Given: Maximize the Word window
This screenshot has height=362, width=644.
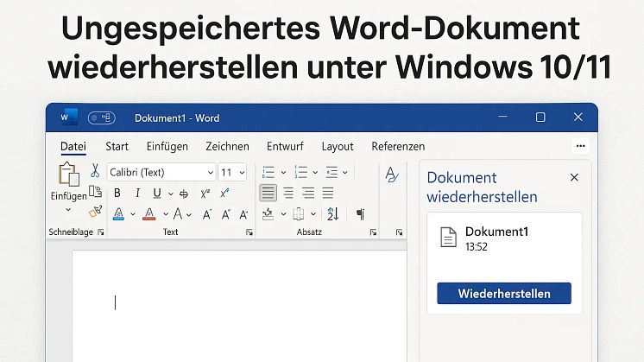Looking at the screenshot, I should tap(540, 117).
